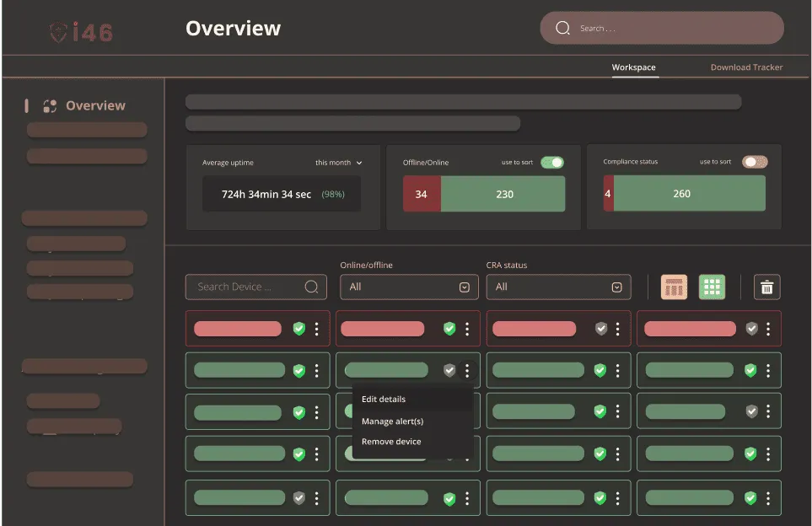The height and width of the screenshot is (526, 812).
Task: Click the red offline segment showing 34
Action: [422, 194]
